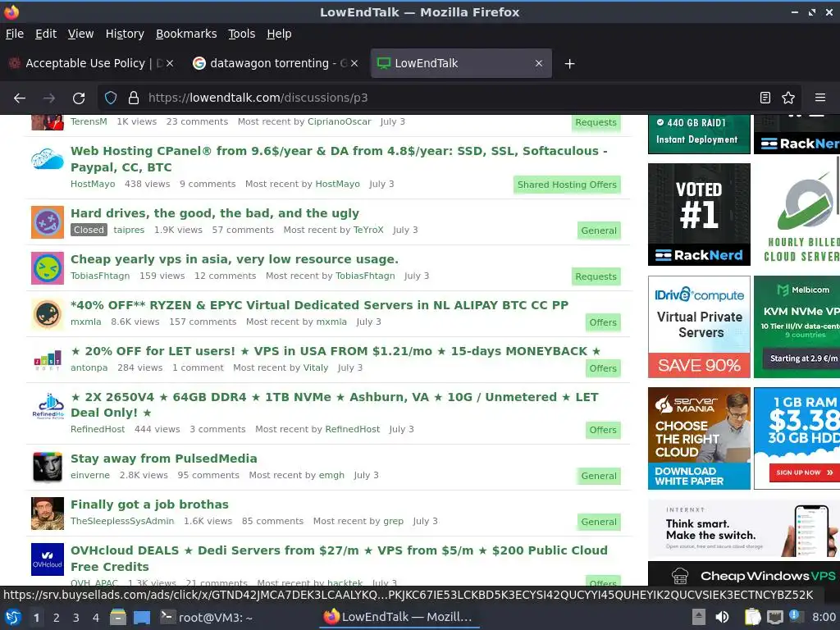Open the Help menu

tap(279, 34)
